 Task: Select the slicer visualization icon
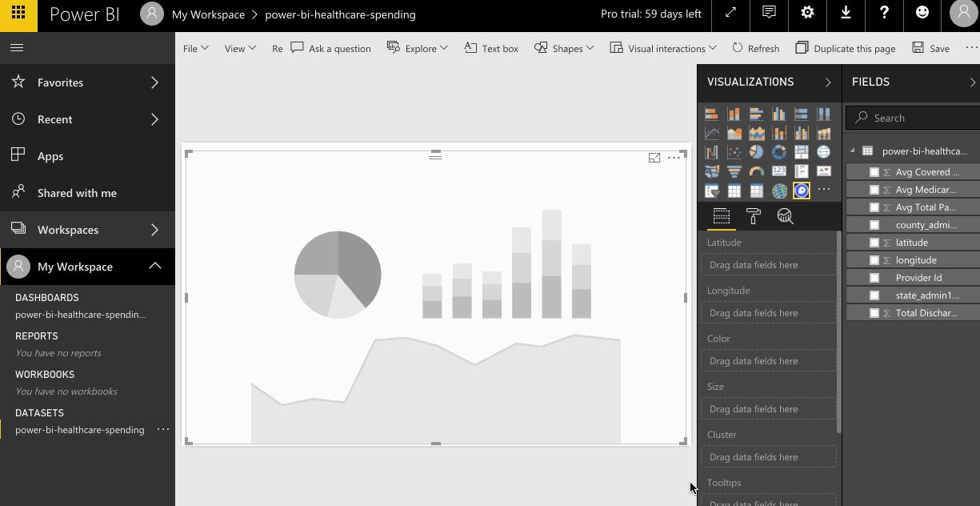pyautogui.click(x=712, y=190)
